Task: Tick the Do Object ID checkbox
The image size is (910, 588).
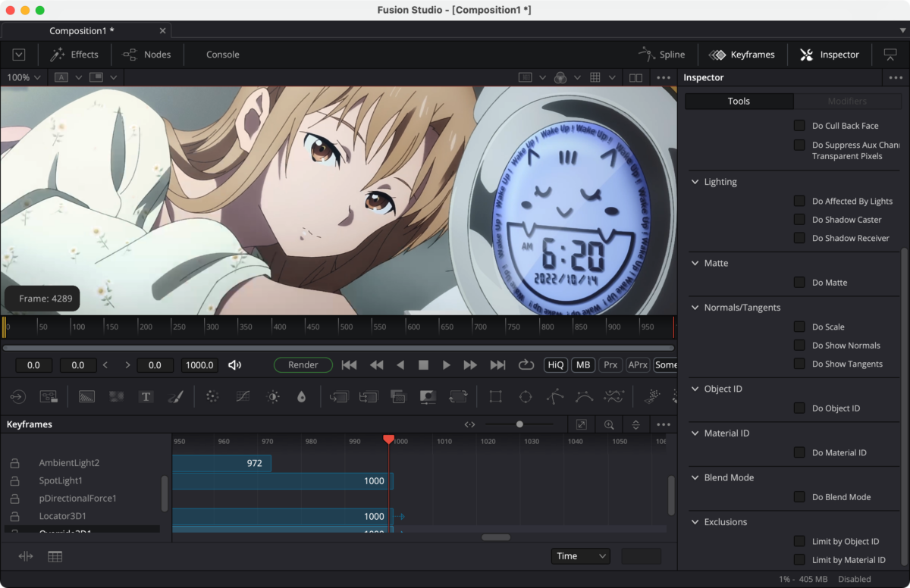Action: [x=799, y=408]
